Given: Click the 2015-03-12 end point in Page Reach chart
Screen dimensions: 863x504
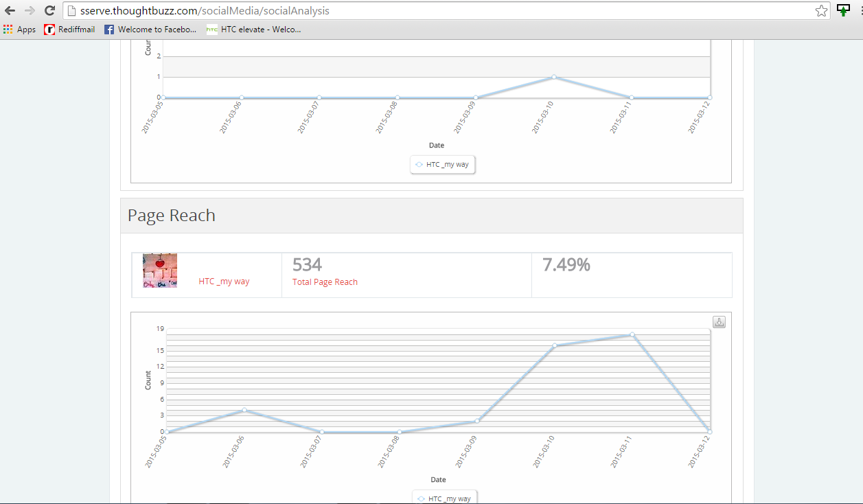Looking at the screenshot, I should tap(710, 432).
